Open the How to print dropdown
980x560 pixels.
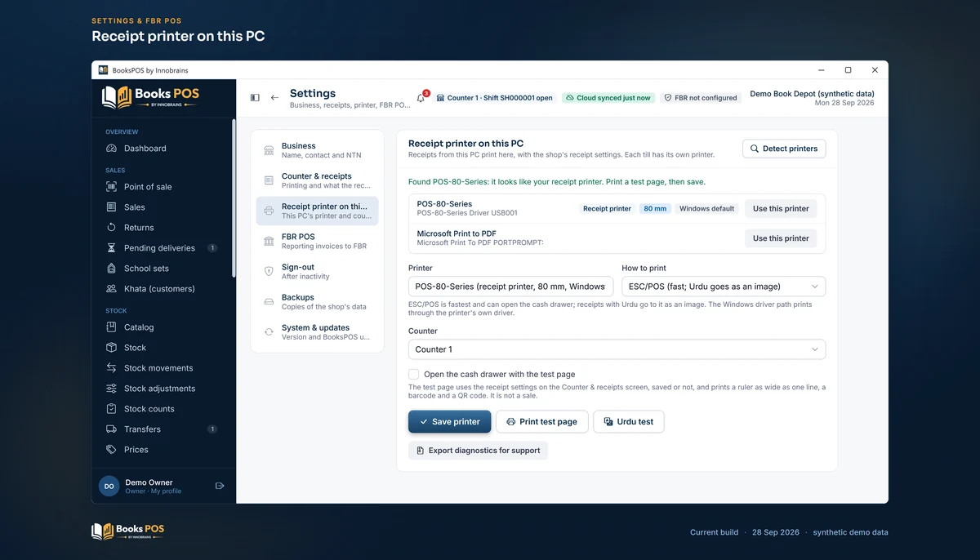[724, 287]
